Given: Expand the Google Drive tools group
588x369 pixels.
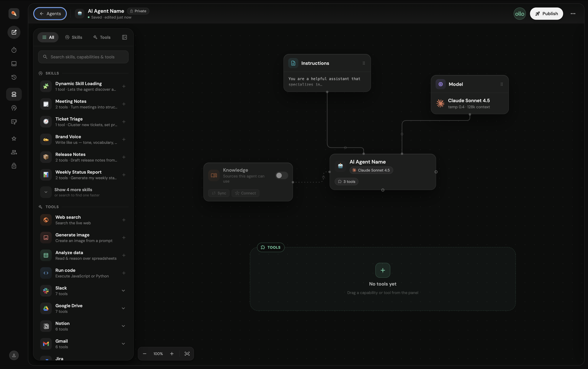Looking at the screenshot, I should 123,308.
